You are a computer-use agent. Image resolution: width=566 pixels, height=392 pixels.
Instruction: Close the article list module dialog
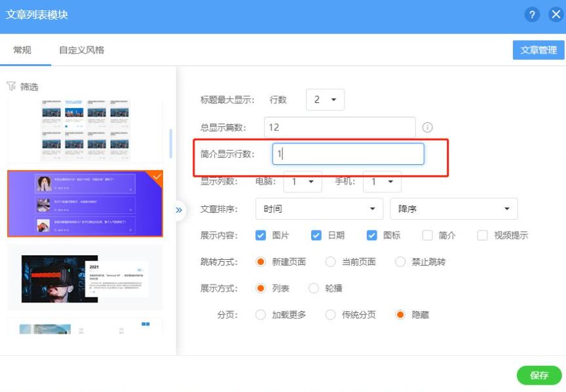pyautogui.click(x=556, y=15)
